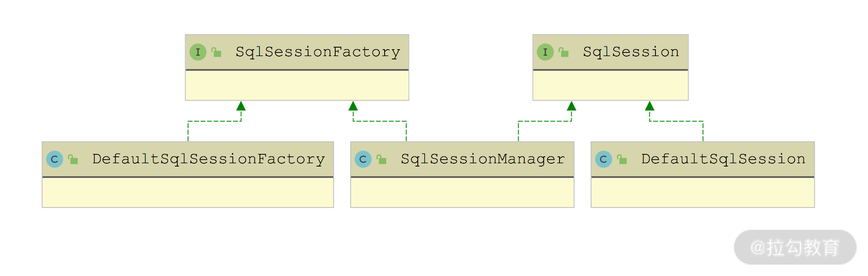The image size is (868, 276).
Task: Click the green lock icon on SqlSession
Action: point(564,52)
